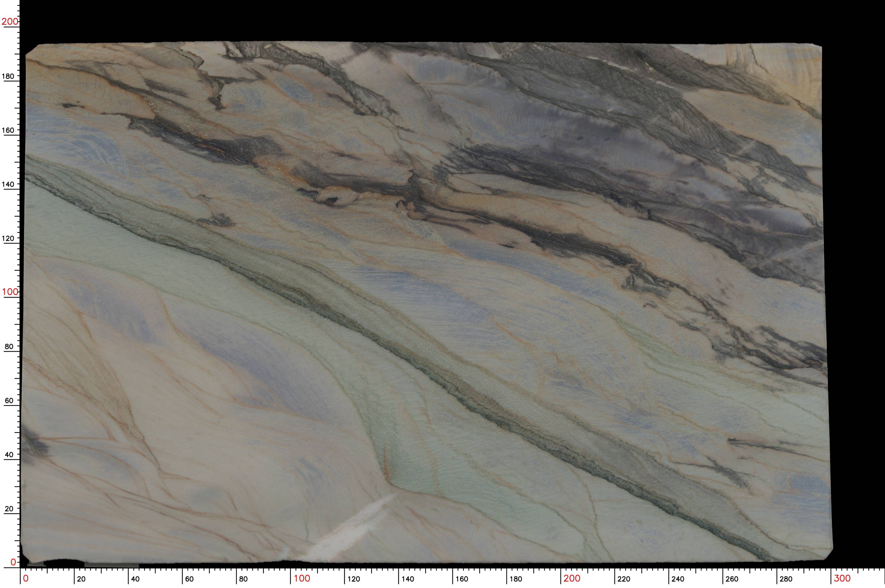Select the 240 label on the bottom ruler
885x588 pixels.
(678, 579)
